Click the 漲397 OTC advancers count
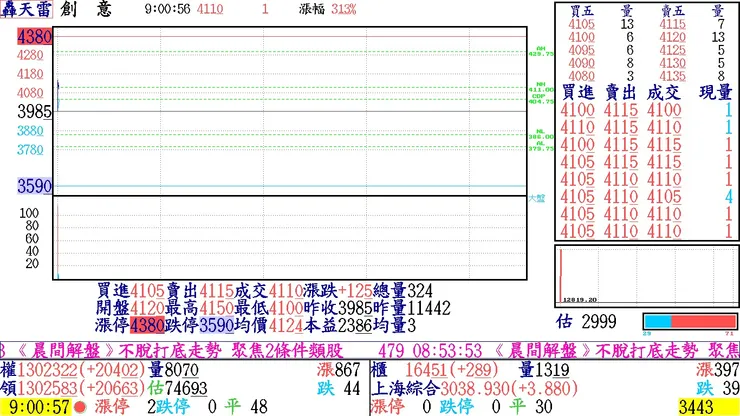Image resolution: width=740 pixels, height=416 pixels. tap(717, 370)
